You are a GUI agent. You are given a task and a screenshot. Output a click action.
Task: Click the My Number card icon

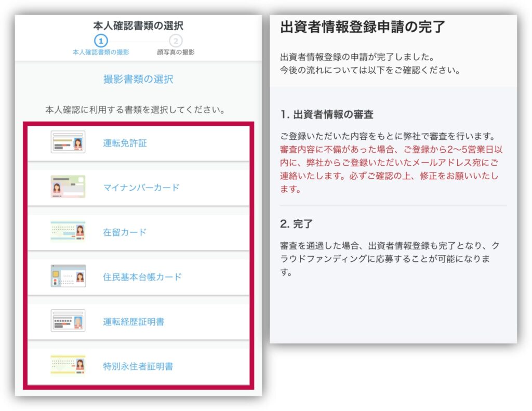[x=68, y=187]
